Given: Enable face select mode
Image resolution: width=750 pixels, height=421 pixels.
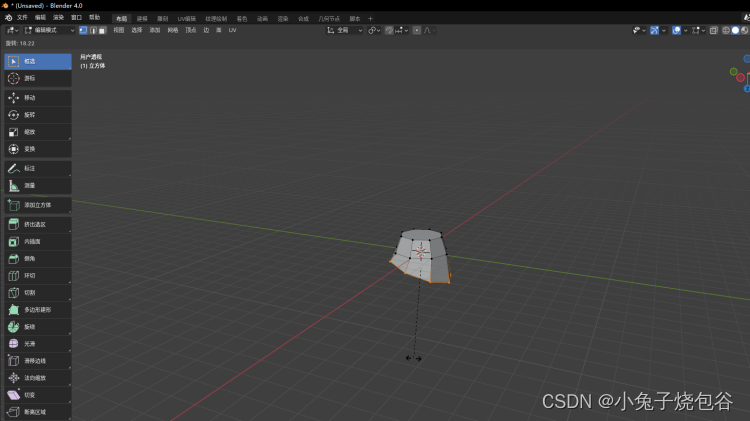Looking at the screenshot, I should click(102, 30).
